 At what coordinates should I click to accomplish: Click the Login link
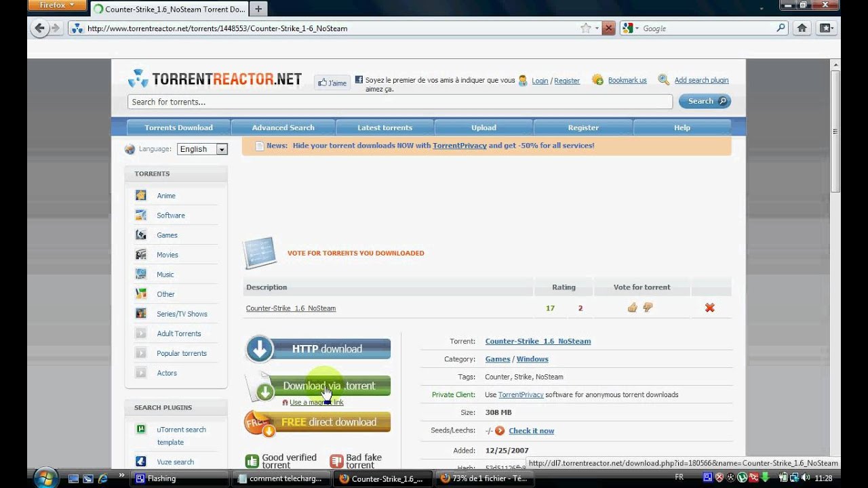(540, 81)
